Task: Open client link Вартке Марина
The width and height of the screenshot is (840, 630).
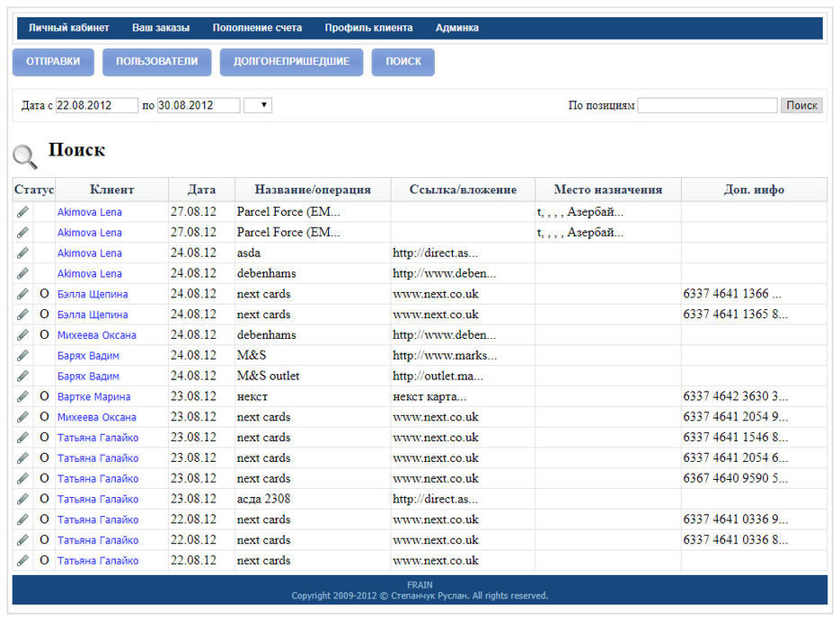Action: (x=93, y=396)
